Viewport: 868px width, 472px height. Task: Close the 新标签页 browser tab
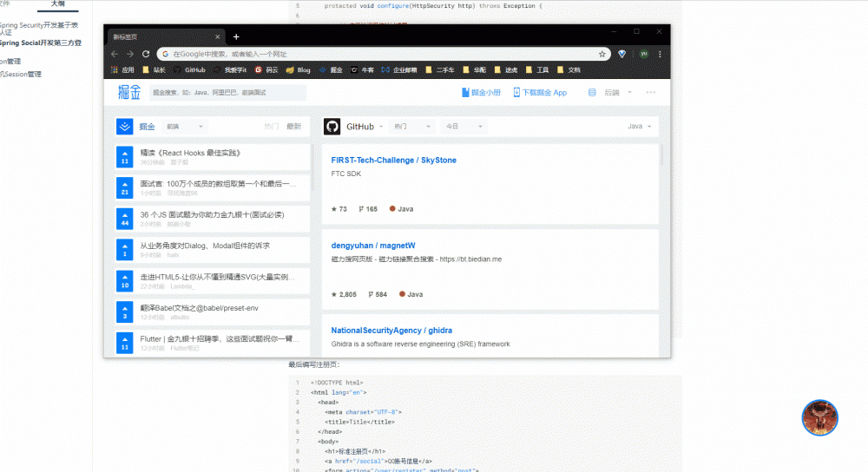pos(218,37)
